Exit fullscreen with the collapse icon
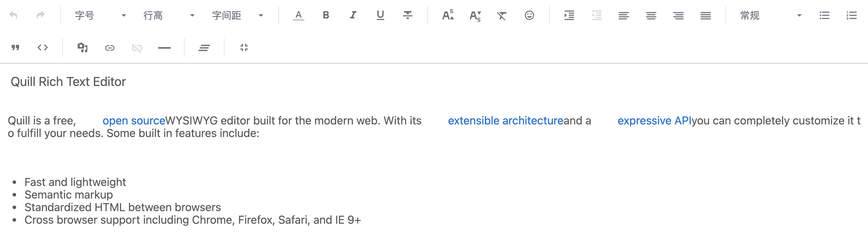The image size is (868, 244). [244, 48]
